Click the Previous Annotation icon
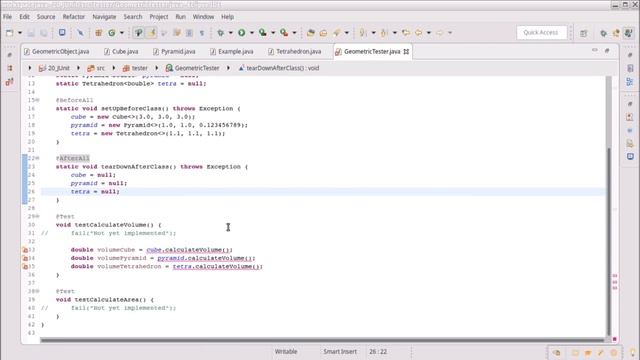 click(384, 33)
